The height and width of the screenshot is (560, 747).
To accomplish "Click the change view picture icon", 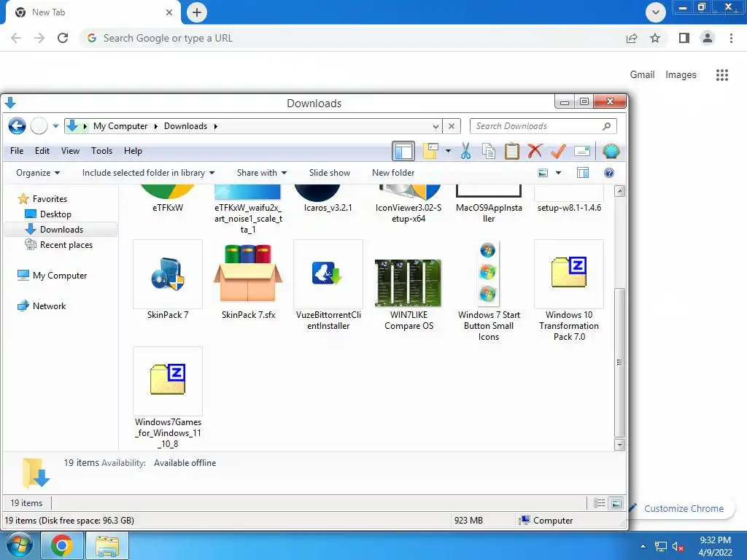I will pyautogui.click(x=543, y=173).
